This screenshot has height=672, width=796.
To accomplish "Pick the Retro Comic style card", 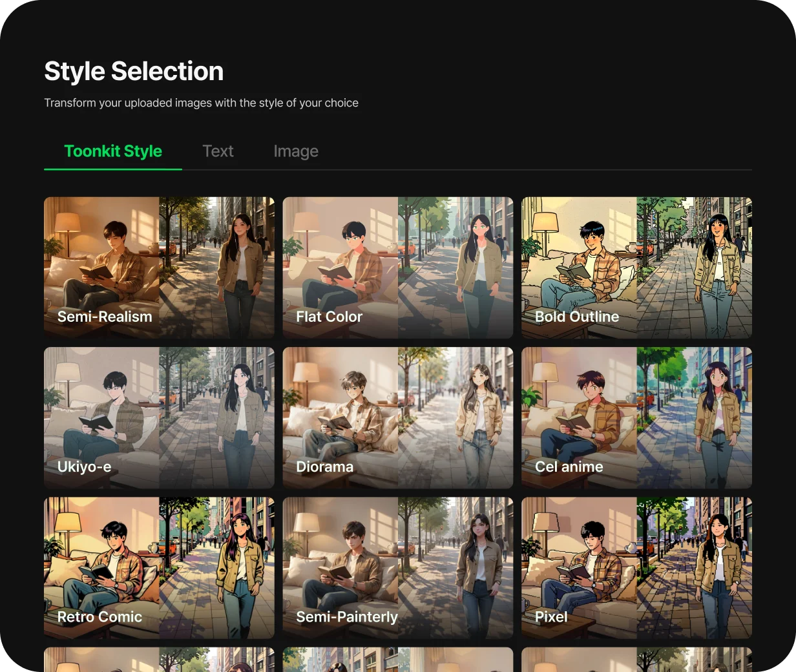I will click(x=159, y=568).
